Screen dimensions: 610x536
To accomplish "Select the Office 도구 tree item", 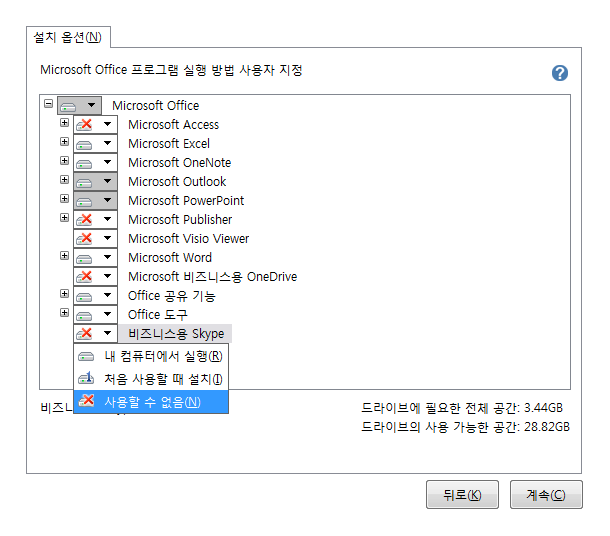I will pyautogui.click(x=158, y=315).
